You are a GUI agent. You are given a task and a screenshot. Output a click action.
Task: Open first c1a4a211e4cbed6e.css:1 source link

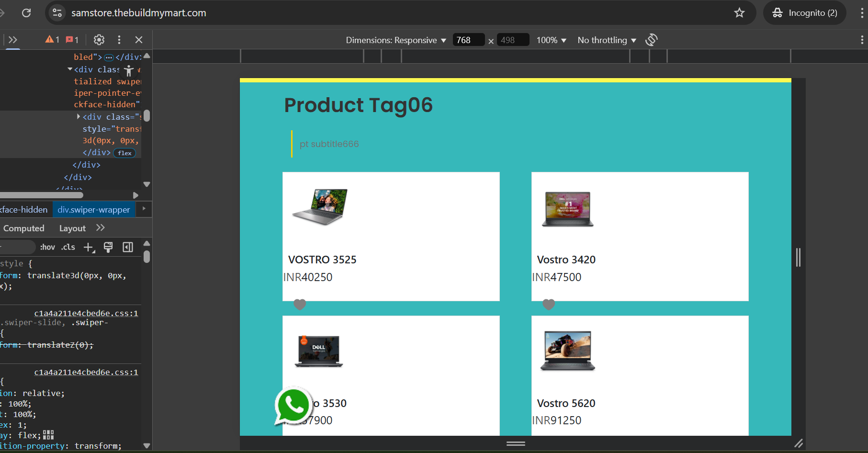coord(86,313)
